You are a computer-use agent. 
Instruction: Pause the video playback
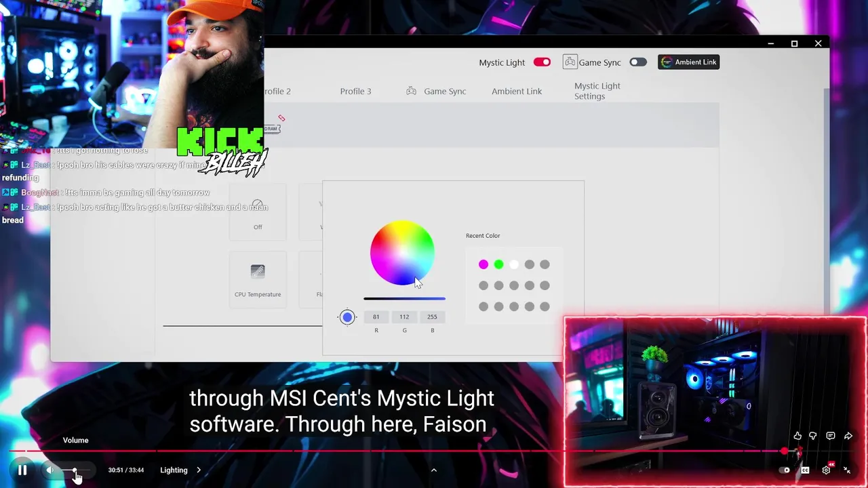(22, 470)
